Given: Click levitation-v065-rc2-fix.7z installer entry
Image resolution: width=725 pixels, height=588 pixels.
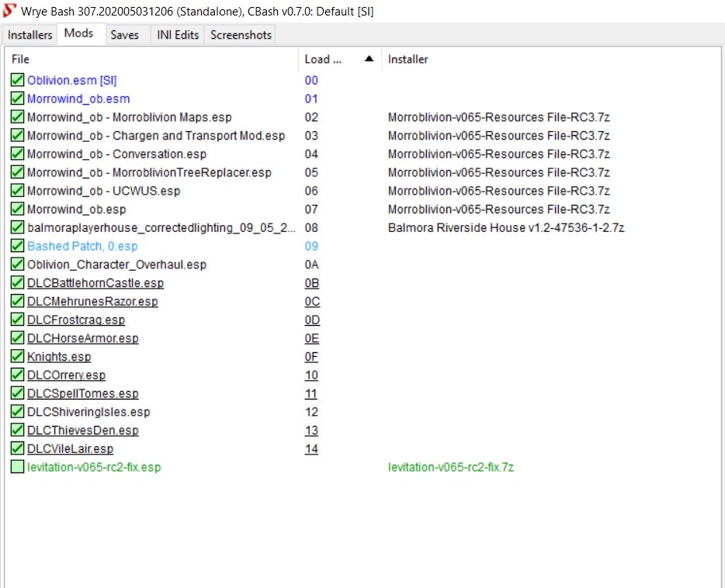Looking at the screenshot, I should point(451,468).
